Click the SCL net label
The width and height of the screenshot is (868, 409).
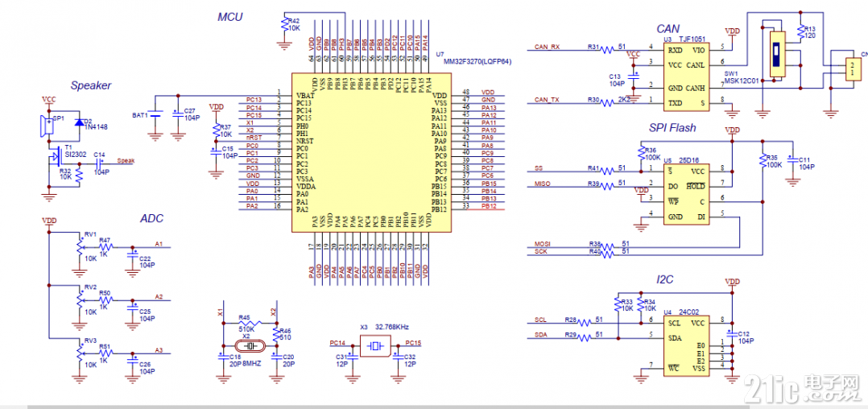[x=540, y=320]
